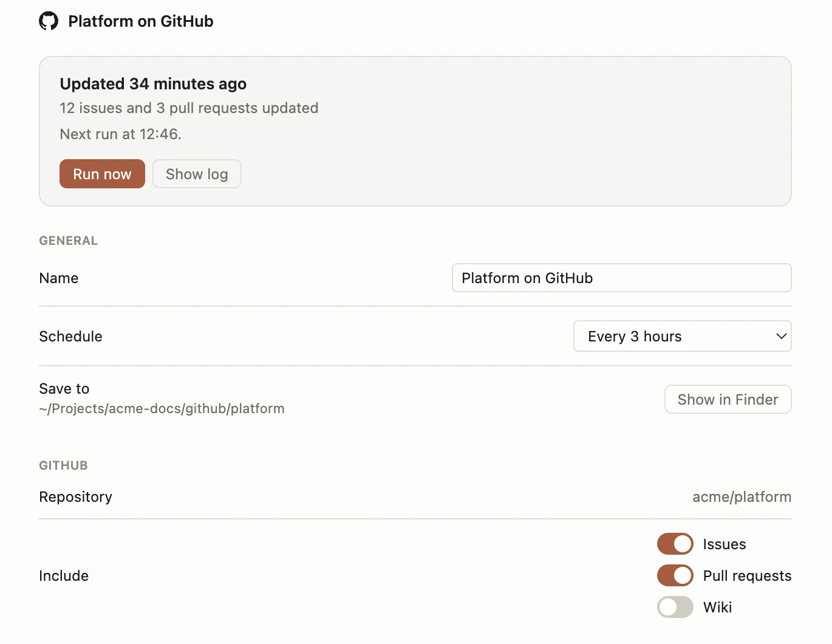
Task: Click the GENERAL section heading
Action: click(x=68, y=241)
